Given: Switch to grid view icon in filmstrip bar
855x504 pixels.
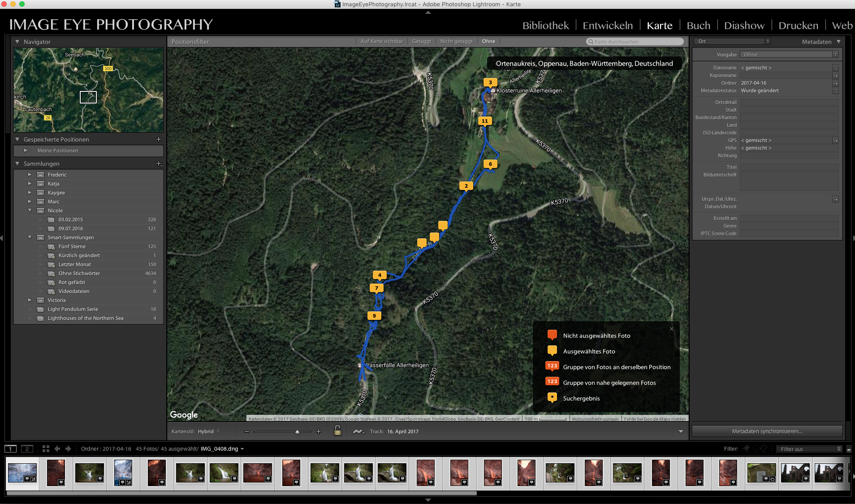Looking at the screenshot, I should coord(46,448).
